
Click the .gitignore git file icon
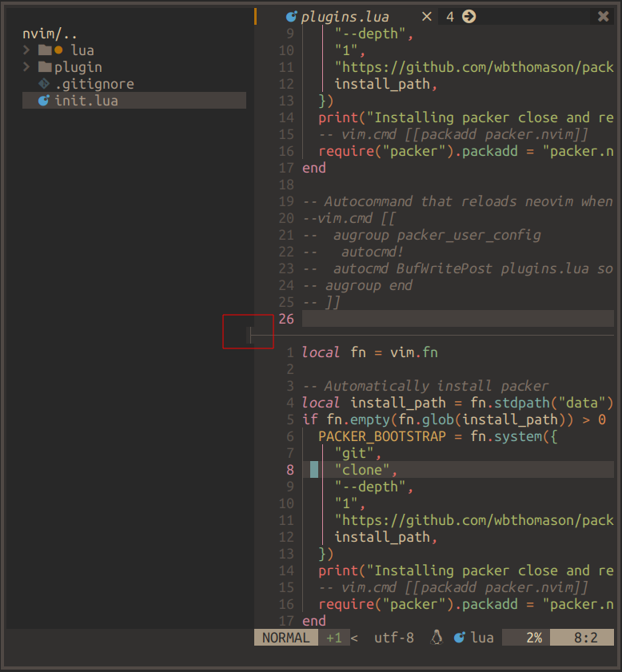[44, 84]
